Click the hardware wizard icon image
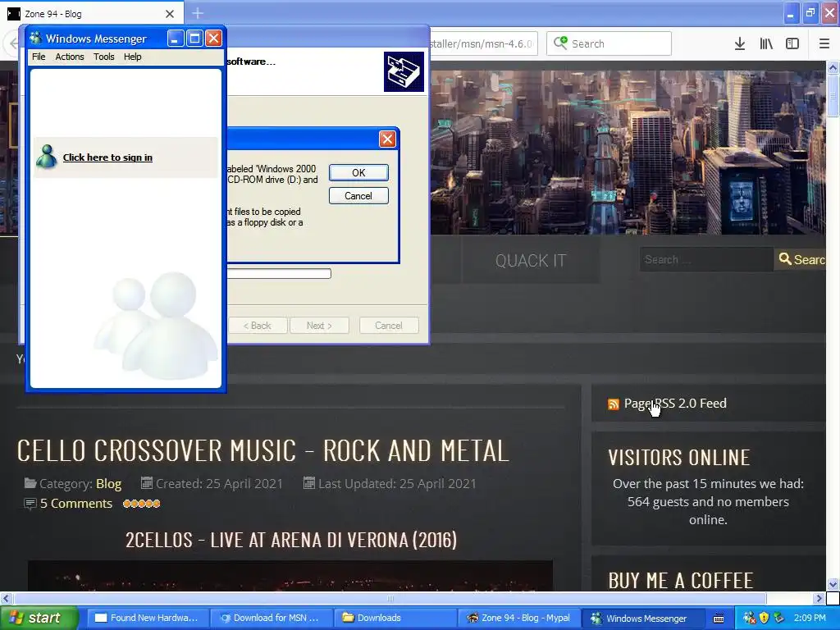 [404, 72]
